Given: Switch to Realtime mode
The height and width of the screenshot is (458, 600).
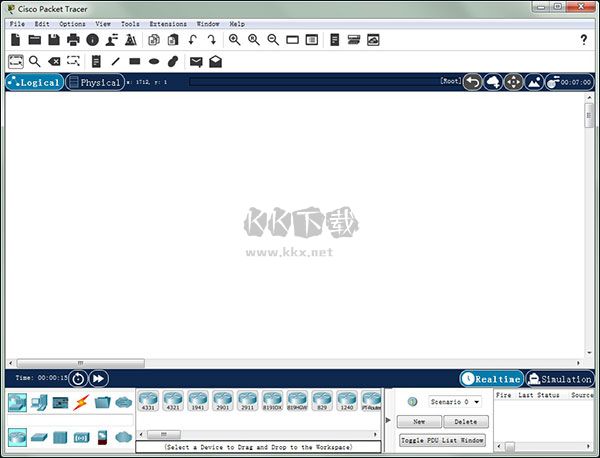Looking at the screenshot, I should 492,379.
